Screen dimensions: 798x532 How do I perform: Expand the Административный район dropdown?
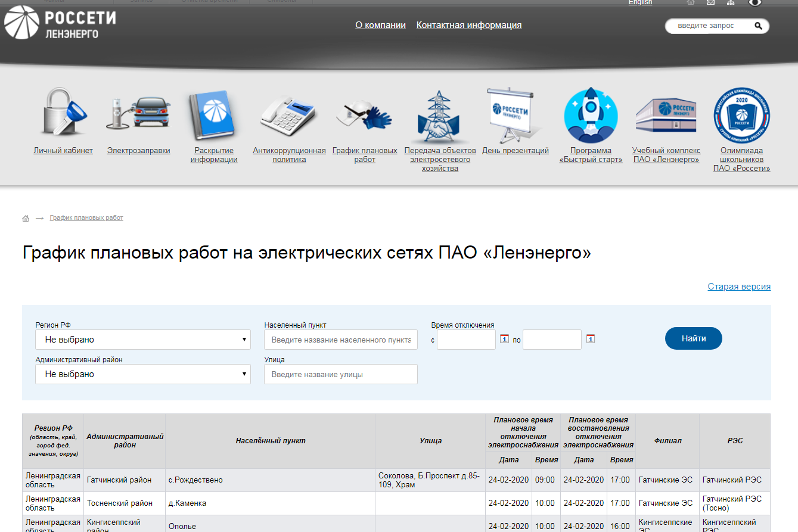point(143,374)
